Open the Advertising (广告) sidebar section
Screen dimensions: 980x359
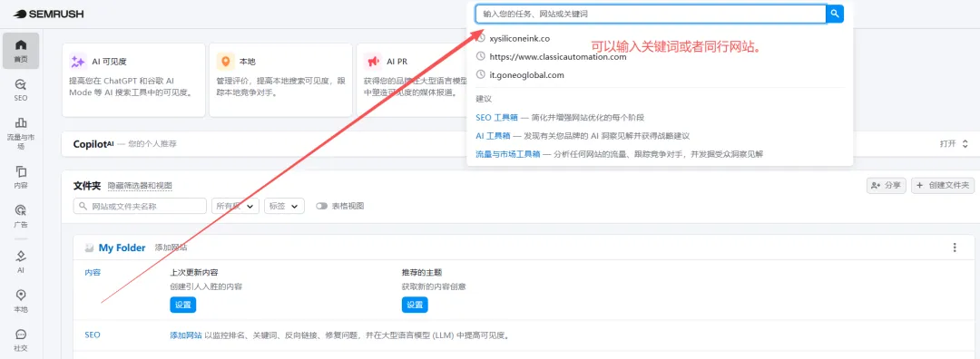click(x=21, y=216)
